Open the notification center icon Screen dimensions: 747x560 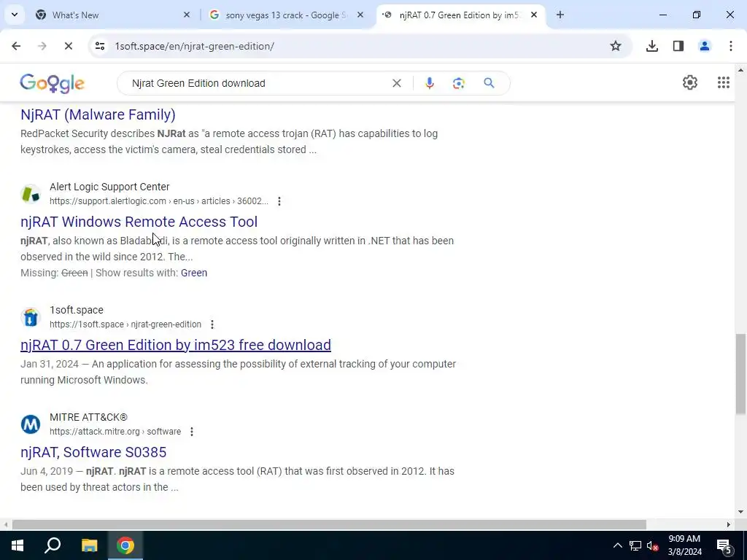click(x=724, y=545)
